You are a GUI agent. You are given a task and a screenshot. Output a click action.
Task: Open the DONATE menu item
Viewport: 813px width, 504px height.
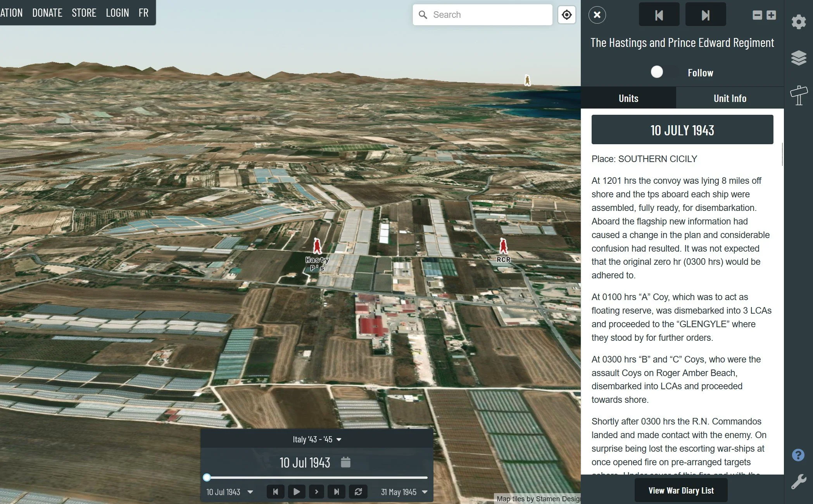47,13
